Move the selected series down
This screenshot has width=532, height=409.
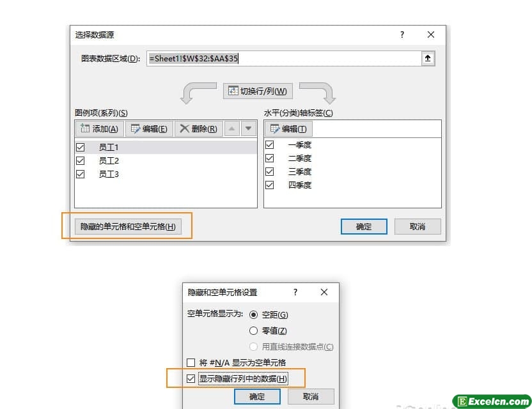tap(248, 129)
